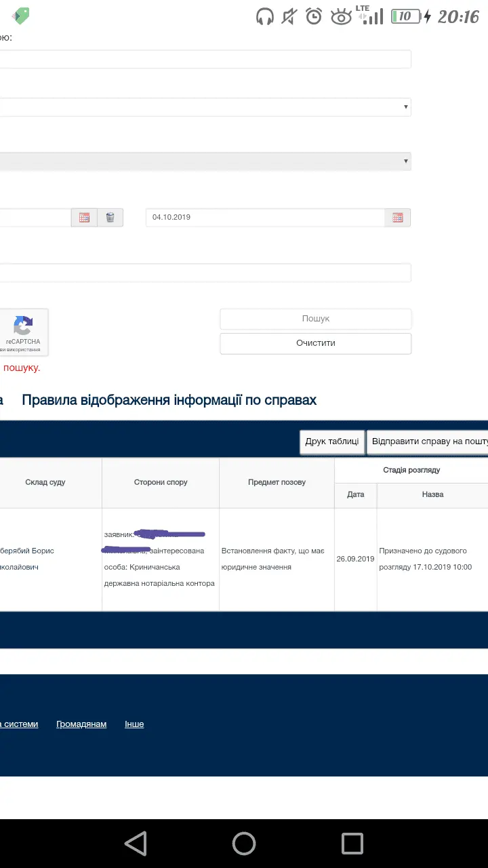Screen dimensions: 488x868
Task: Follow the Інше footer link
Action: click(x=134, y=724)
